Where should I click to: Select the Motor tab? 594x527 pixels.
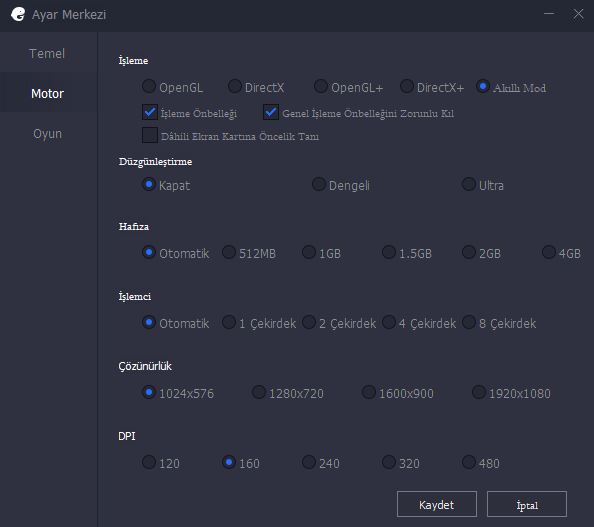pyautogui.click(x=47, y=94)
